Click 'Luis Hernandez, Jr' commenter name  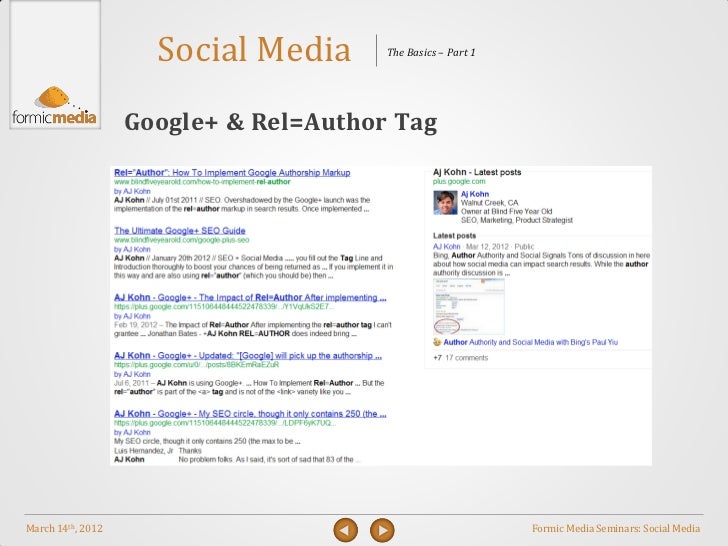click(143, 451)
